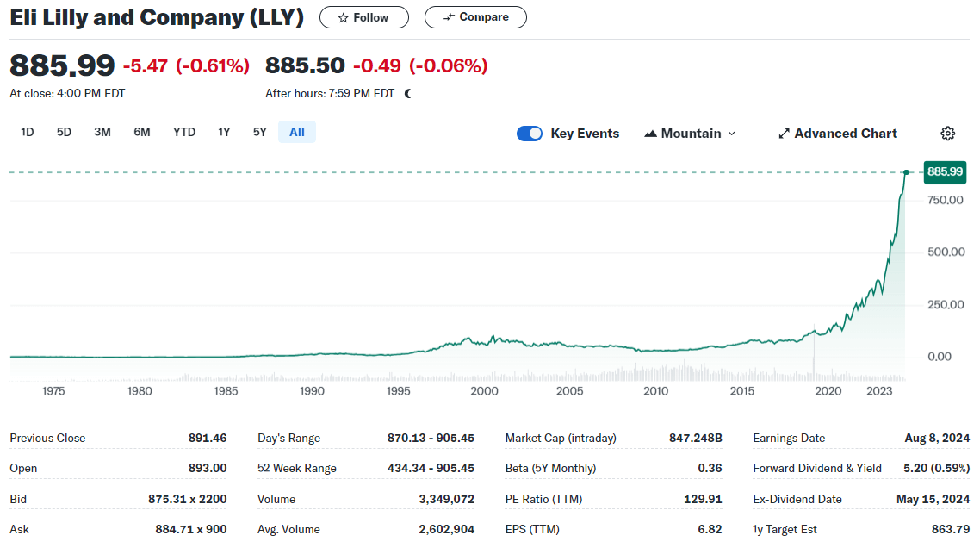
Task: Click the Bid value 875.31 x 2200
Action: pos(188,499)
